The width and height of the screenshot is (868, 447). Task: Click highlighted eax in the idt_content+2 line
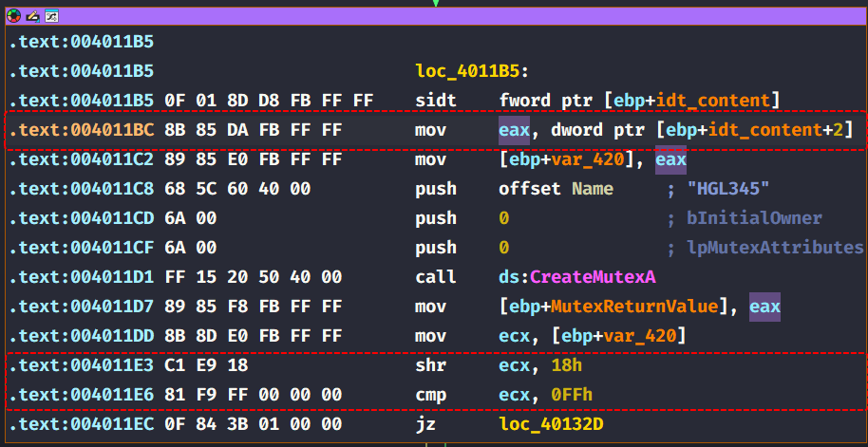tap(515, 130)
